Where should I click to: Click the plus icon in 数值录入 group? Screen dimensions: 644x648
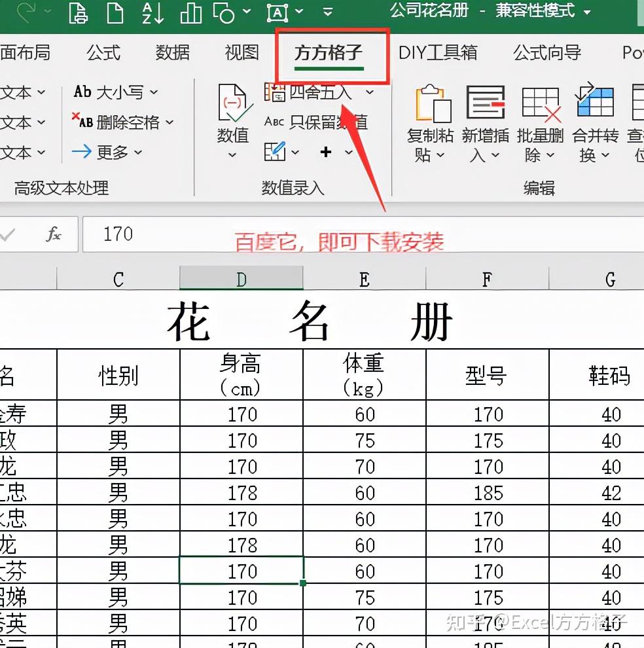point(326,152)
